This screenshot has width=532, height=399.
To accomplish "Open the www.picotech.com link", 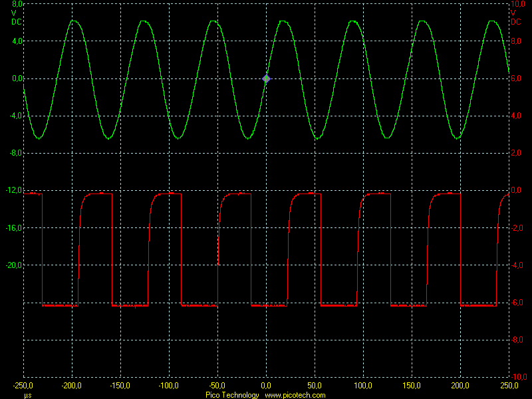I will coord(295,395).
